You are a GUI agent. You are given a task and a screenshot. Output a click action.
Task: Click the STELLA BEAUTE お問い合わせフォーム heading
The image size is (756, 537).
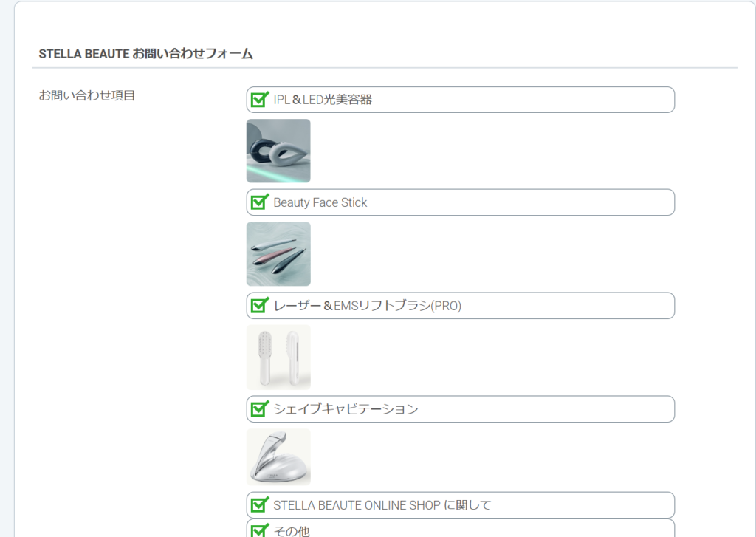click(145, 54)
